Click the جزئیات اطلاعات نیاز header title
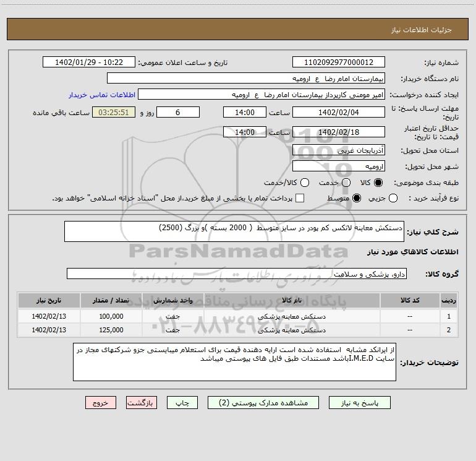Screen dimensions: 476x461 pos(422,30)
